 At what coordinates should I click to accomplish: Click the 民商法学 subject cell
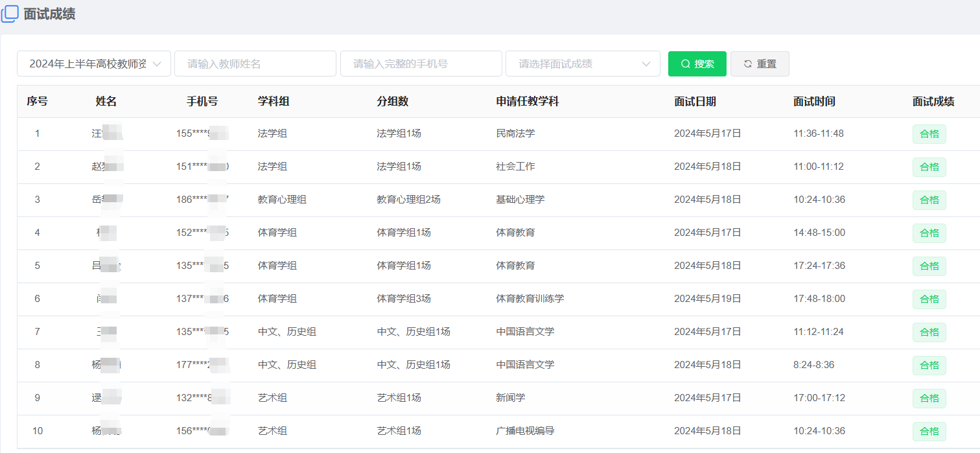[x=515, y=134]
